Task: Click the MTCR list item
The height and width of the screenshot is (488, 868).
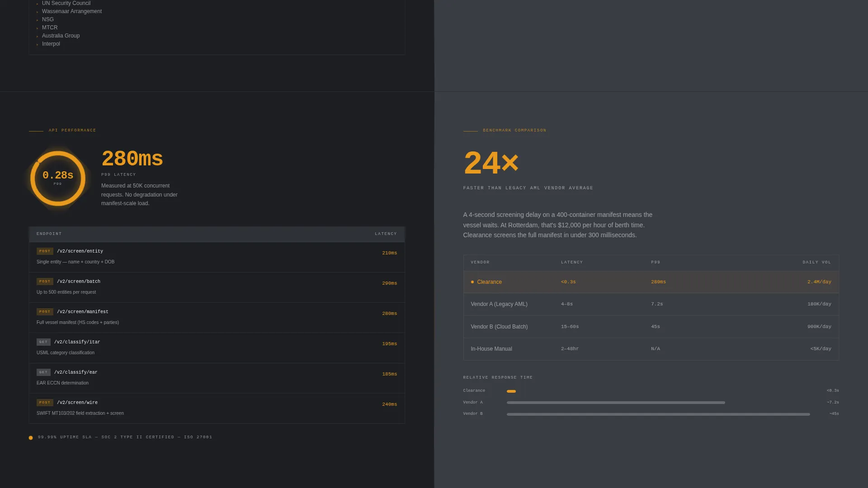Action: 50,28
